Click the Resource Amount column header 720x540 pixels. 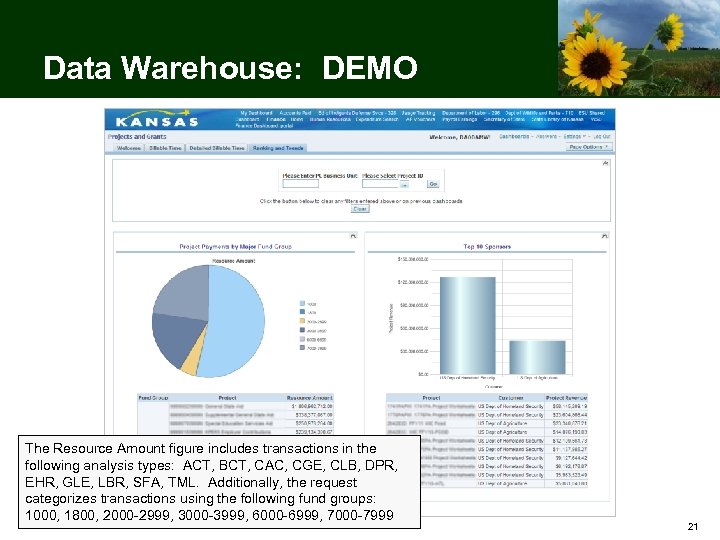click(309, 398)
